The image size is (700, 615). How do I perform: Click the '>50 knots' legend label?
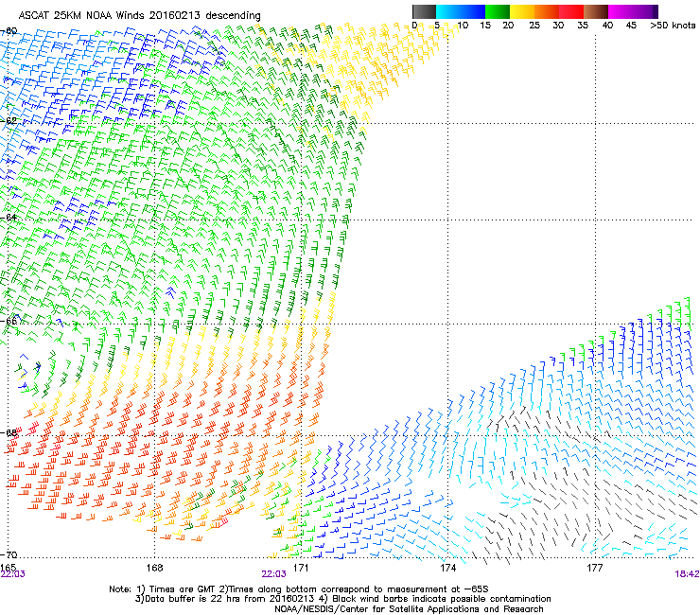[673, 26]
